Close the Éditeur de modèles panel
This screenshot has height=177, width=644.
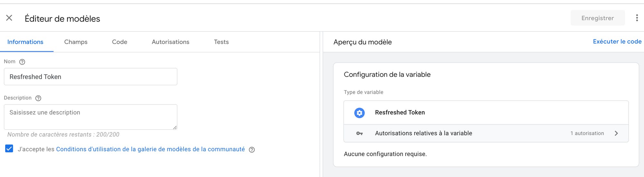(9, 18)
